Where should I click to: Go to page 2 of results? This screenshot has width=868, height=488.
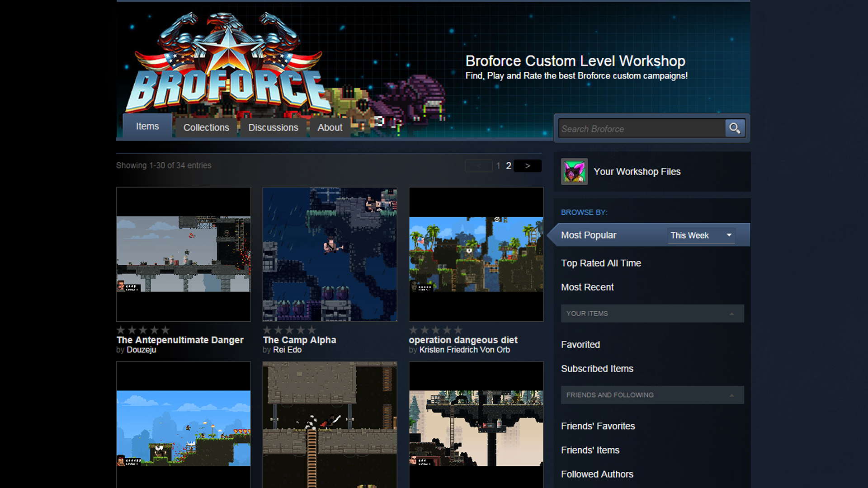tap(509, 166)
